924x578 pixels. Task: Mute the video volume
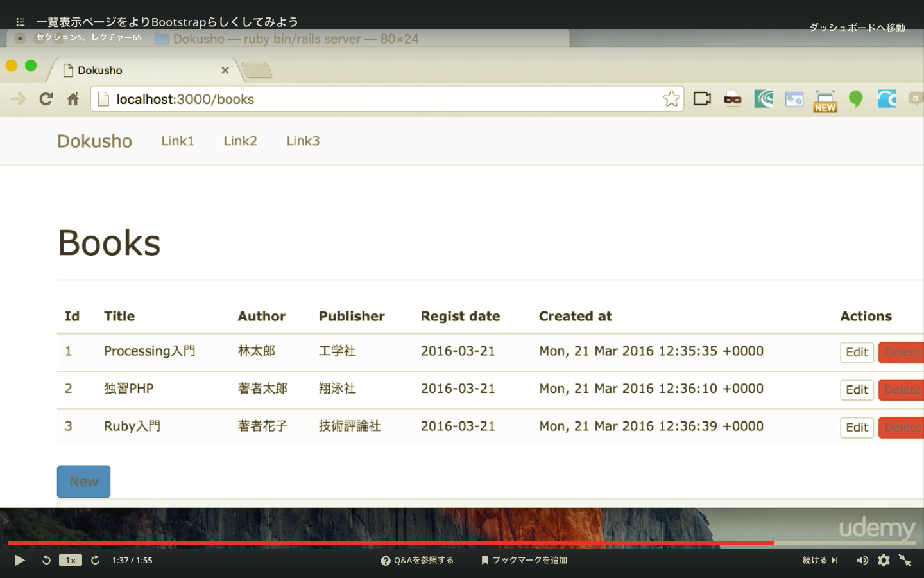pos(862,560)
